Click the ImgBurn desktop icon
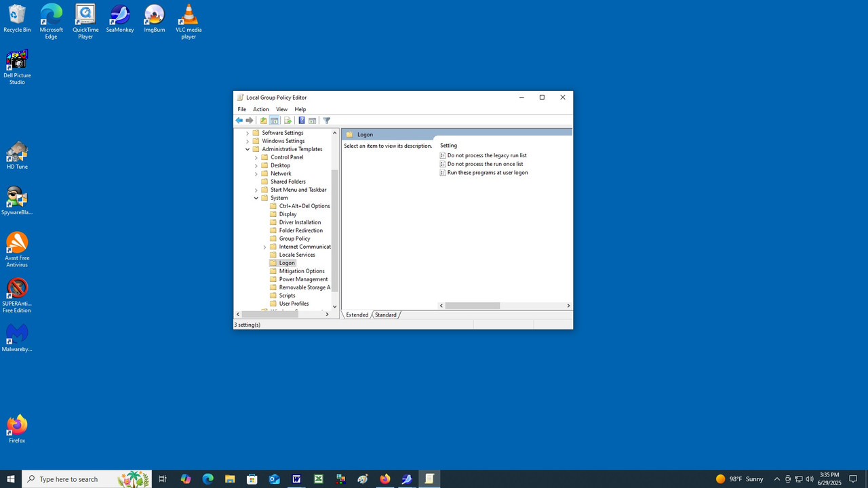868x488 pixels. [155, 19]
